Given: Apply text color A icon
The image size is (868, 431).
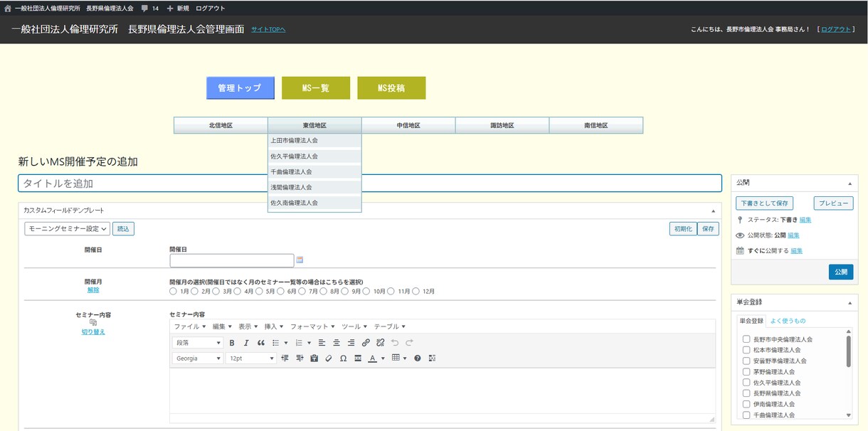Looking at the screenshot, I should (x=372, y=358).
